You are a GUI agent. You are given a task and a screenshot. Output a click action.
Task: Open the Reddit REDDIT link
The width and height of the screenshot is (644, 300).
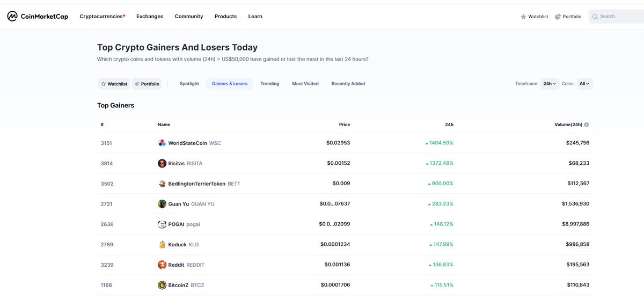[181, 265]
